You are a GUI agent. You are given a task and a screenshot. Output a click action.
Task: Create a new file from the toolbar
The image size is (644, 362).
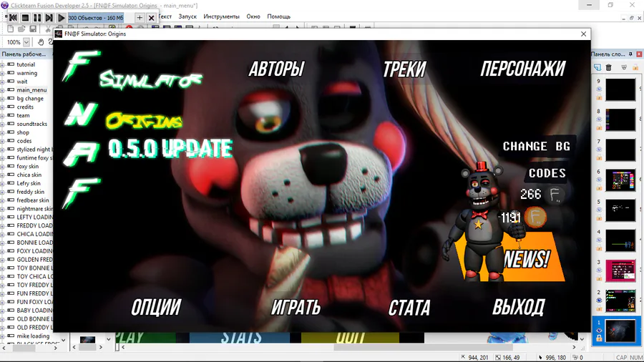[10, 29]
